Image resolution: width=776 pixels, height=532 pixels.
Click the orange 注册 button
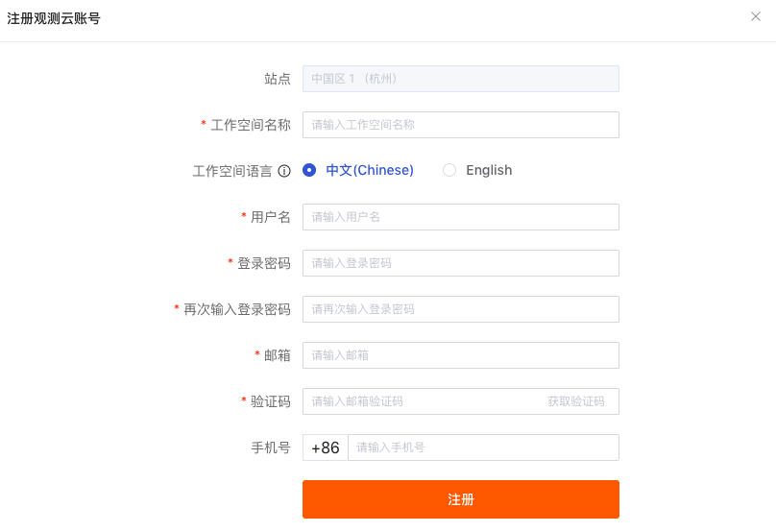[461, 499]
